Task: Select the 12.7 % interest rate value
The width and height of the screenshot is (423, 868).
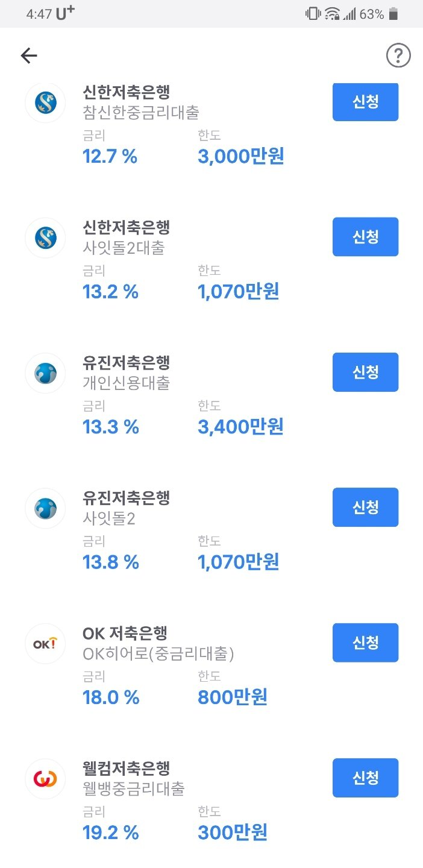Action: [x=110, y=157]
